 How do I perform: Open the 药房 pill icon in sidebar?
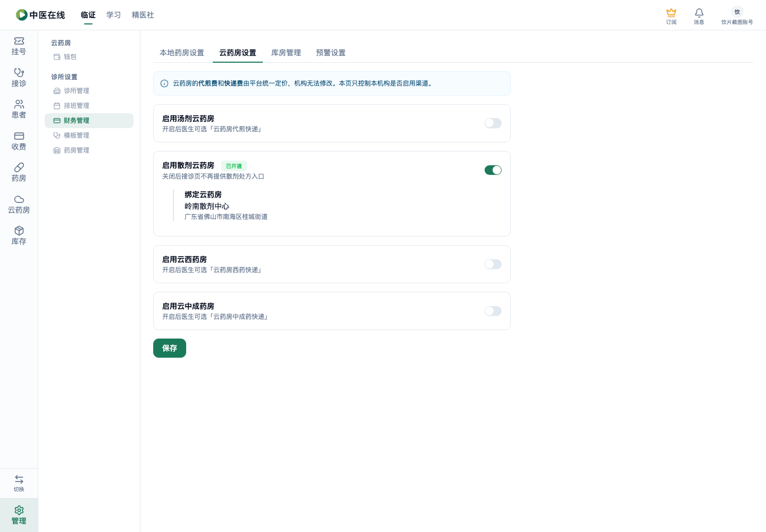point(19,167)
